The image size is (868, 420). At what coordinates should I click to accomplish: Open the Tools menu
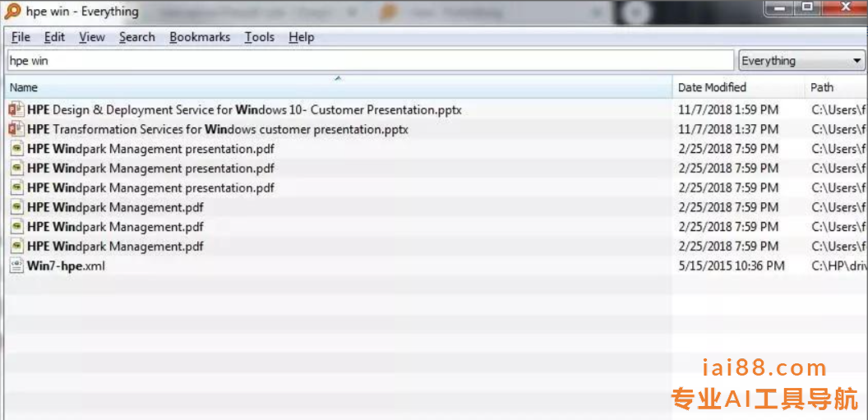260,37
